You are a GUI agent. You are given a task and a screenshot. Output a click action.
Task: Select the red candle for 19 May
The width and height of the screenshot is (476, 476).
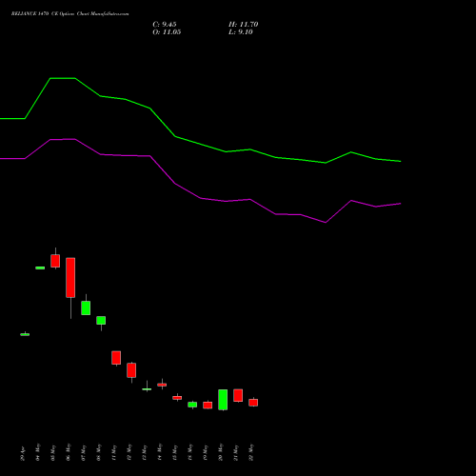click(x=208, y=406)
